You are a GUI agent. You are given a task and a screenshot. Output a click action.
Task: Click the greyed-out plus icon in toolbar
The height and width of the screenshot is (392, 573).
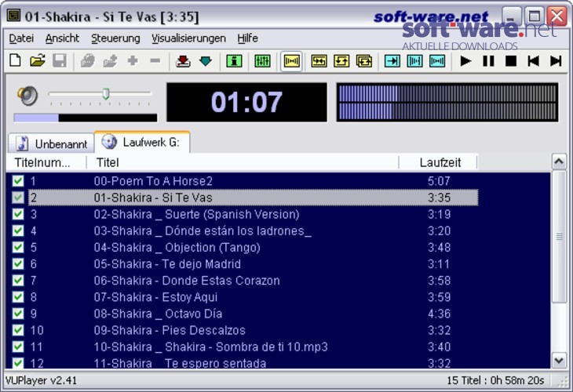coord(133,60)
